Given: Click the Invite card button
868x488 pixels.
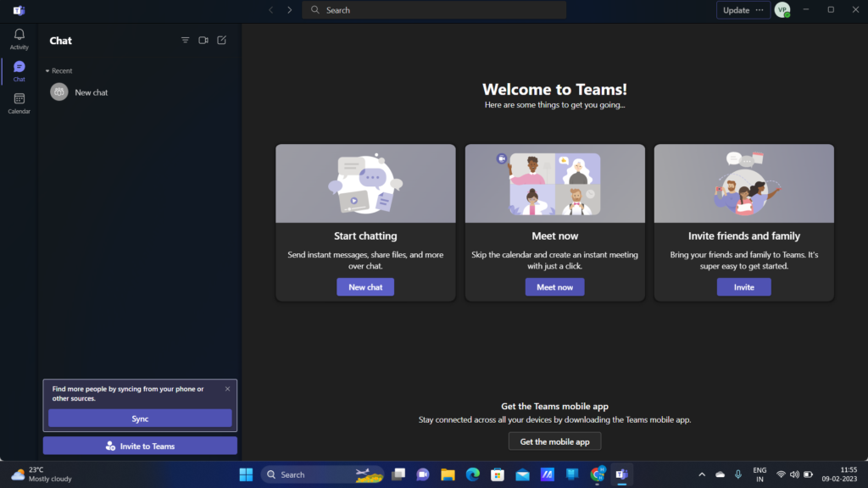Looking at the screenshot, I should click(x=744, y=287).
